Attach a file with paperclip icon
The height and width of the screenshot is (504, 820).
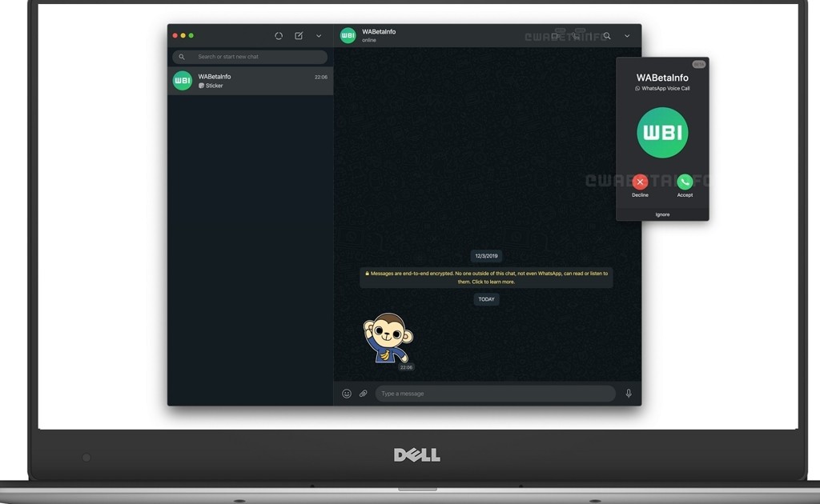pos(364,394)
